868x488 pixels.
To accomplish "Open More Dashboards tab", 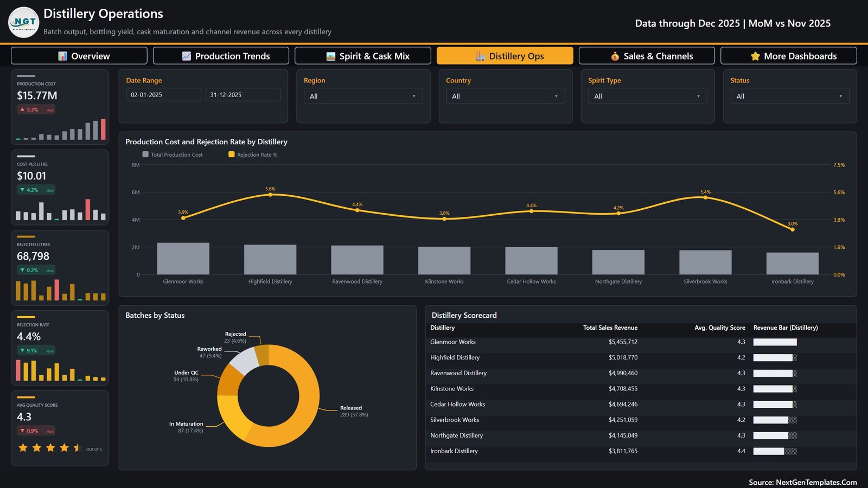I will pyautogui.click(x=789, y=56).
